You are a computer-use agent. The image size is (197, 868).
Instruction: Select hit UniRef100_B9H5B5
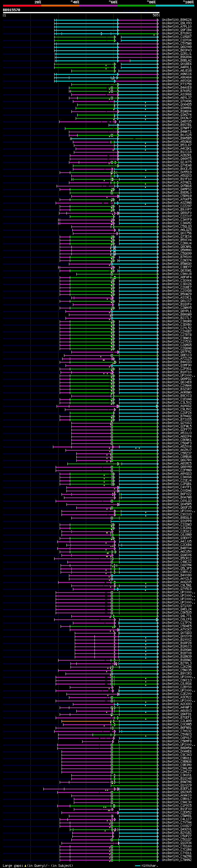pos(176,139)
